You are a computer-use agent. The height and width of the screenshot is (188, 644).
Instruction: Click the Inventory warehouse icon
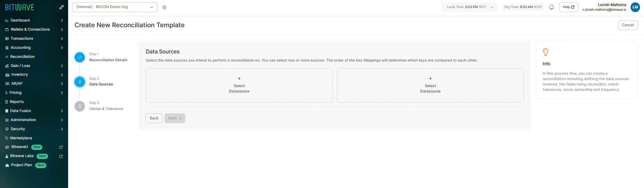click(x=7, y=75)
